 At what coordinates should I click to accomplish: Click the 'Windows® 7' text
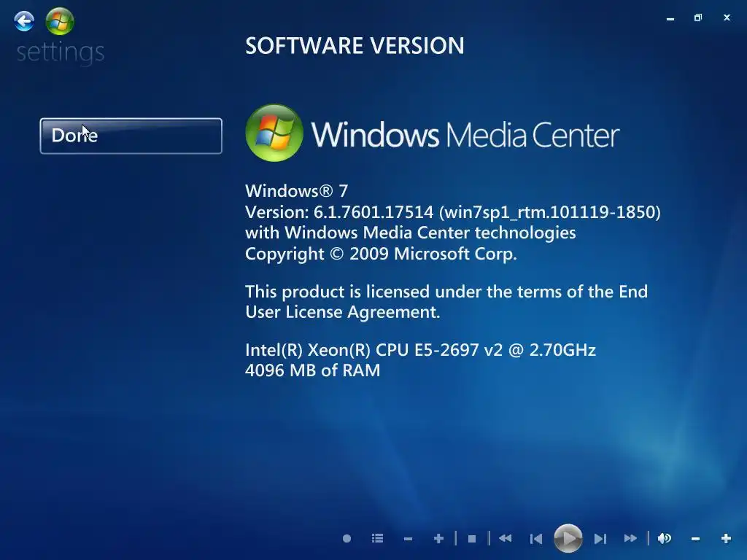pyautogui.click(x=296, y=191)
